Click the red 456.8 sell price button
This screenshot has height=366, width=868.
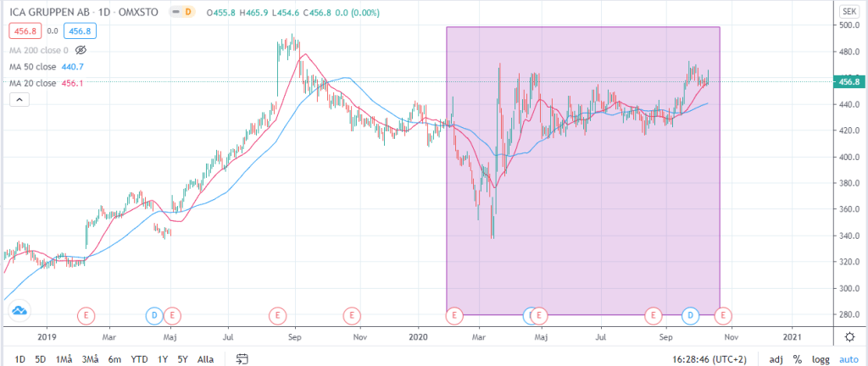[x=23, y=31]
